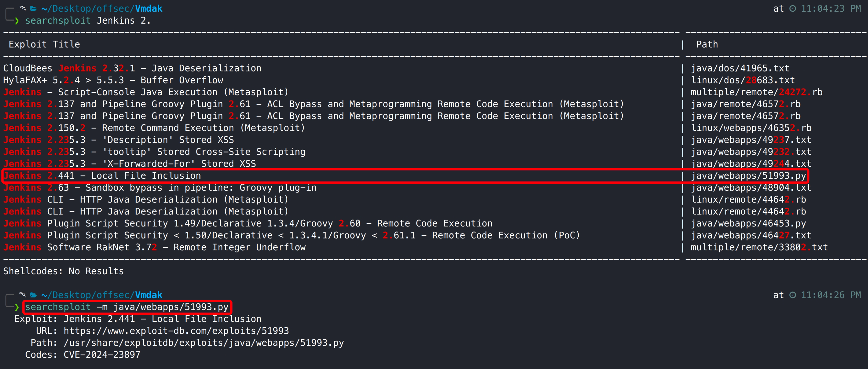Screen dimensions: 868x369
Task: Click the 'Path' column header
Action: [x=707, y=45]
